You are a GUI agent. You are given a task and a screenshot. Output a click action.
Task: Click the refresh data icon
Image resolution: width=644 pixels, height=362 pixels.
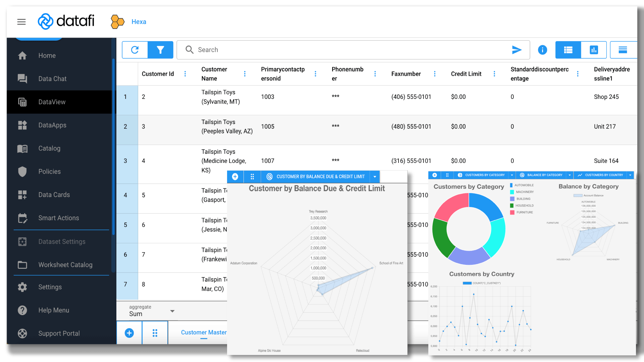point(135,50)
